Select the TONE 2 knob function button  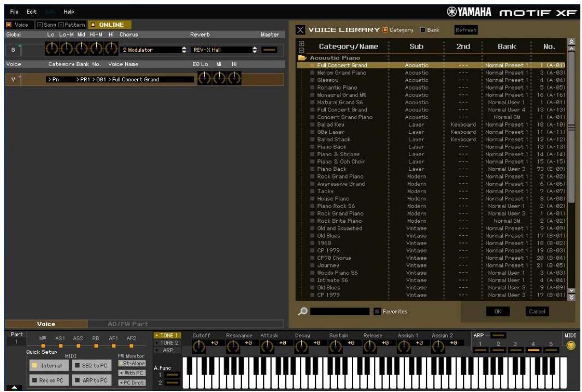pos(167,343)
